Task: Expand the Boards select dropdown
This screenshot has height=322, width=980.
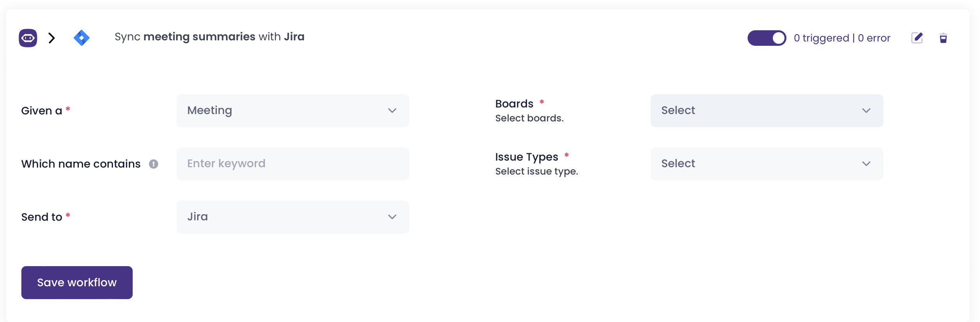Action: point(766,111)
